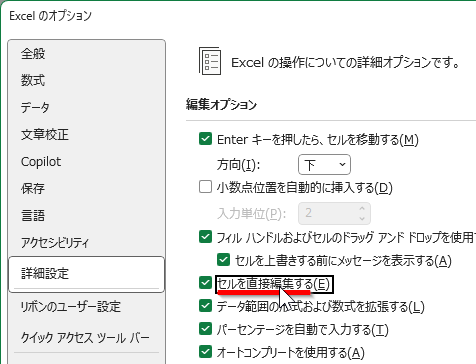Toggle セルを上書きする前にメッセージを表示する checkbox
This screenshot has height=364, width=476.
[x=223, y=260]
